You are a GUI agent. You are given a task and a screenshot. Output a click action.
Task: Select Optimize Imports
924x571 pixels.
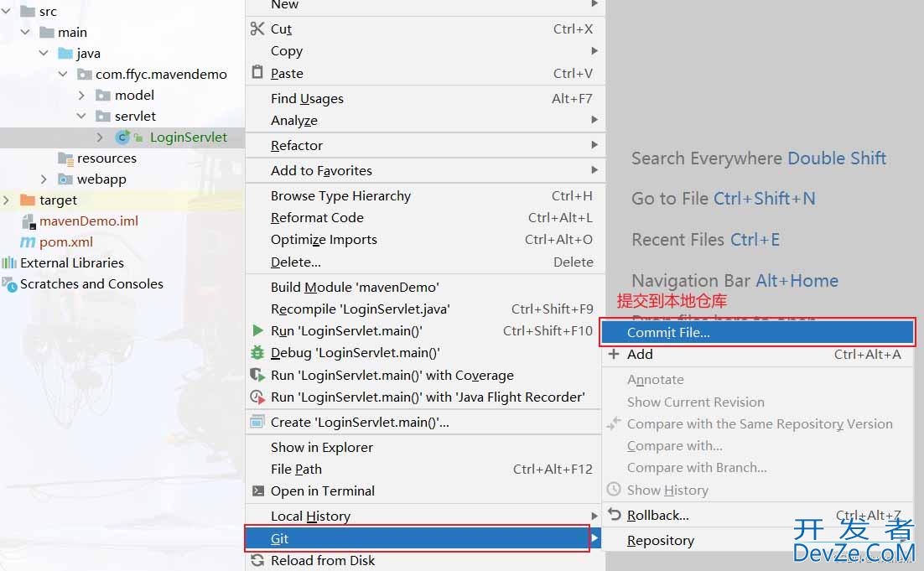[425, 239]
